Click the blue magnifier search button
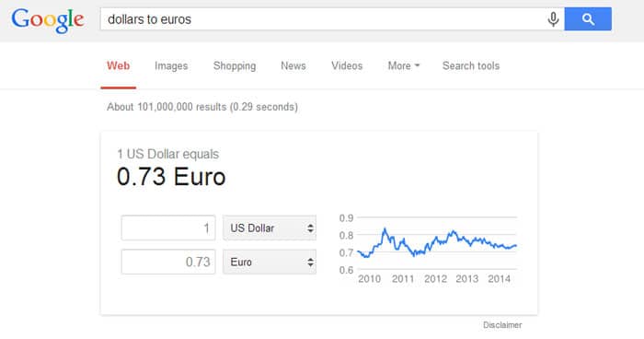Image resolution: width=644 pixels, height=339 pixels. pyautogui.click(x=588, y=19)
